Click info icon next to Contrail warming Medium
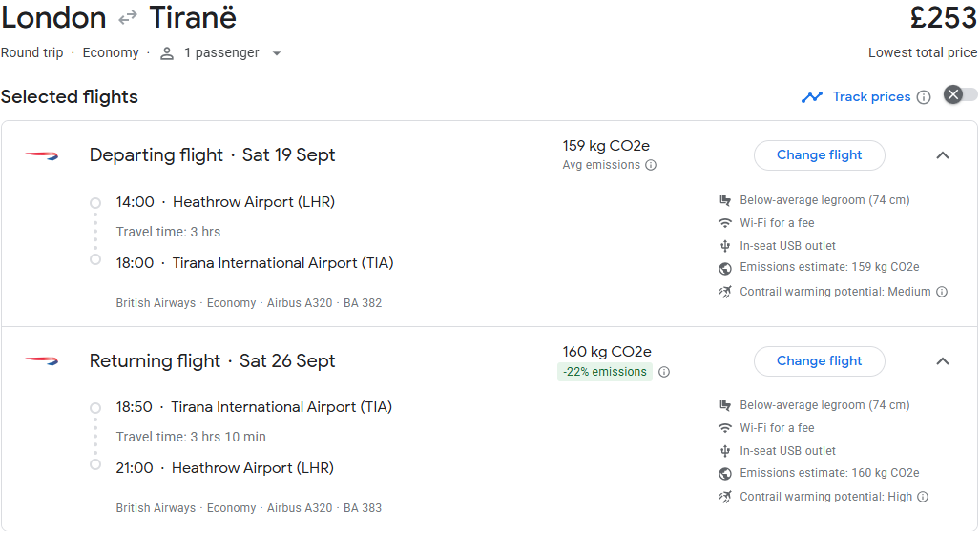Image resolution: width=980 pixels, height=533 pixels. tap(942, 292)
